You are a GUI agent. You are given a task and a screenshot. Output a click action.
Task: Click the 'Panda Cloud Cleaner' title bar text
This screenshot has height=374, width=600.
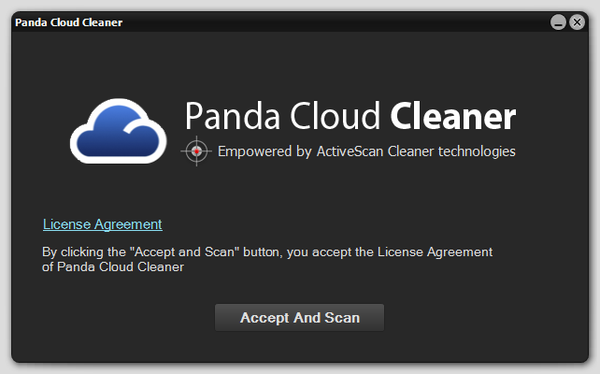69,23
